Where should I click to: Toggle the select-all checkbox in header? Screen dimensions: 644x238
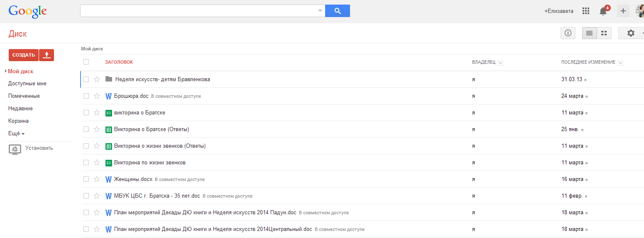pyautogui.click(x=86, y=62)
